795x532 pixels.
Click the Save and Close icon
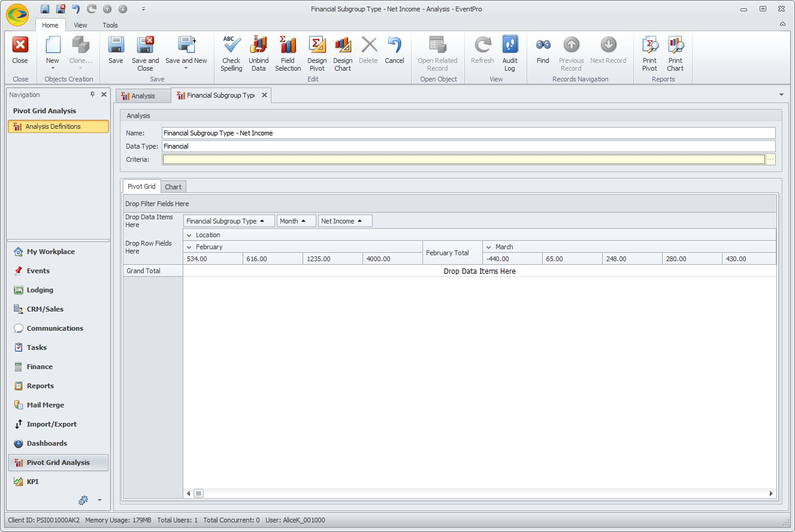point(146,45)
